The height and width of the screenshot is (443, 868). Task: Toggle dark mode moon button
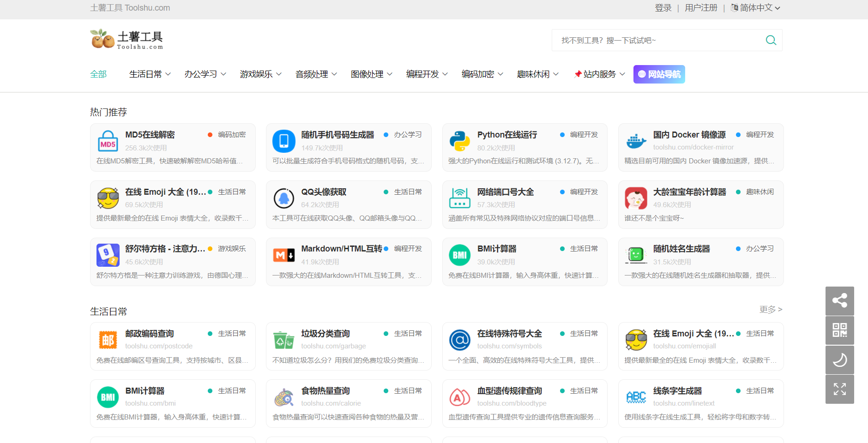pyautogui.click(x=839, y=360)
